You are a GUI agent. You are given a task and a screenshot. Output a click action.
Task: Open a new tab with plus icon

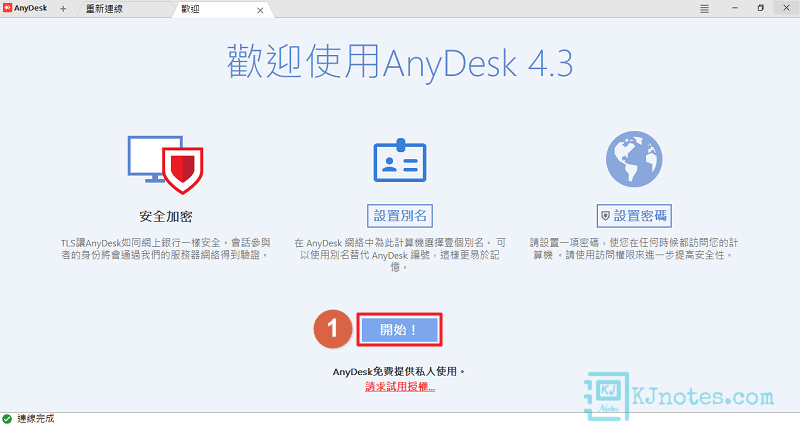[64, 8]
